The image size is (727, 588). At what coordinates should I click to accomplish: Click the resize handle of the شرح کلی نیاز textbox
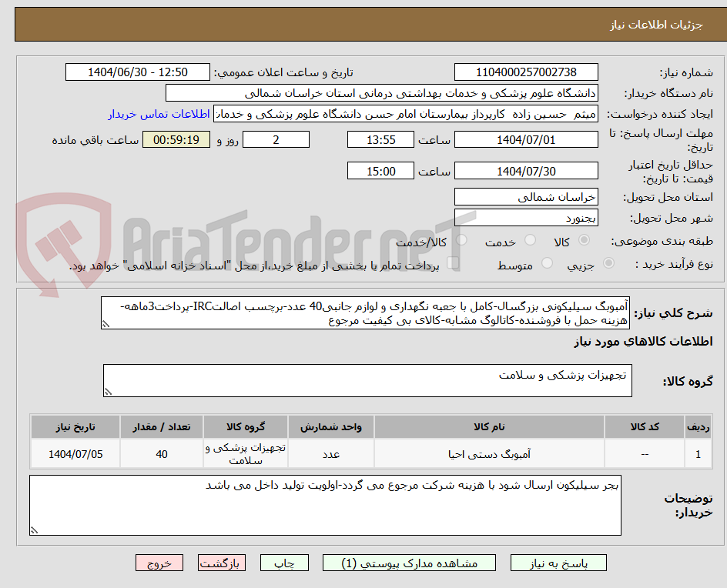click(x=106, y=326)
